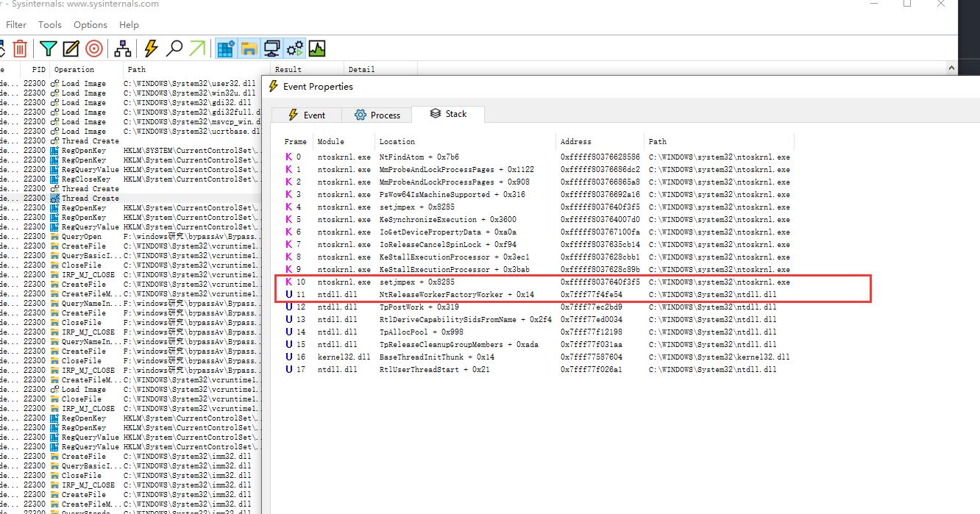Select stack frame 16 BaseThreadInitThunk row

pos(436,357)
